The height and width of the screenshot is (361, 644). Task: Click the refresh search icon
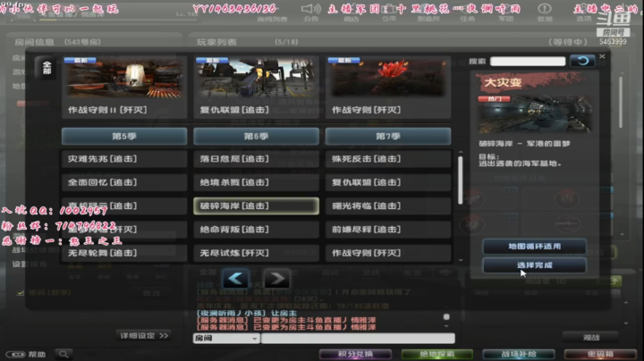pos(582,61)
